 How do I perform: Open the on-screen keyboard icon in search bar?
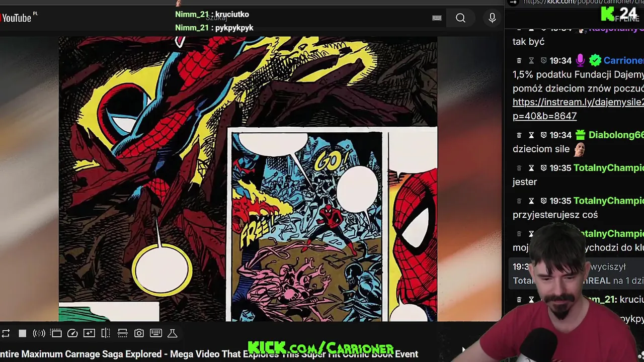(437, 18)
